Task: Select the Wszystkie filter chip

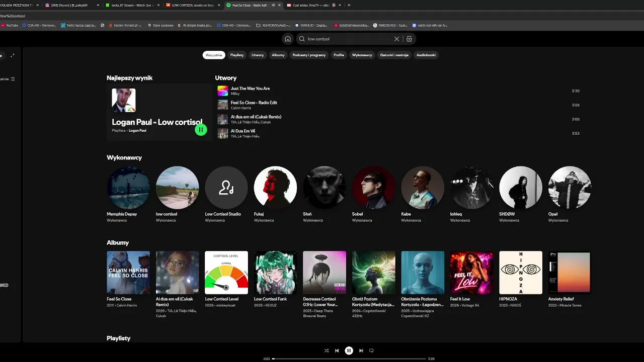Action: (214, 55)
